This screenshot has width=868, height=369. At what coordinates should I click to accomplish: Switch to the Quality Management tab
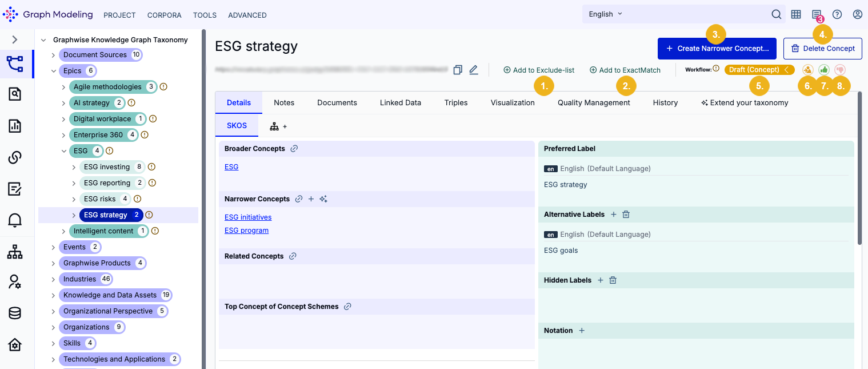(x=594, y=103)
